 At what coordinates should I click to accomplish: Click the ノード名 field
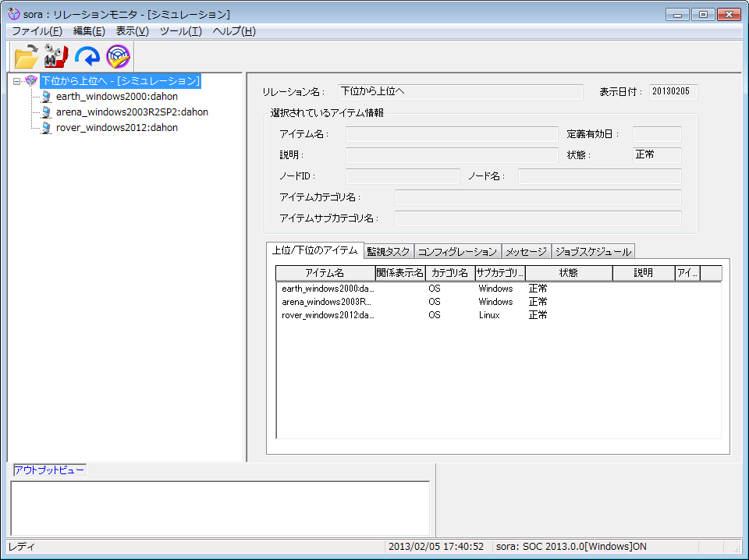coord(599,176)
